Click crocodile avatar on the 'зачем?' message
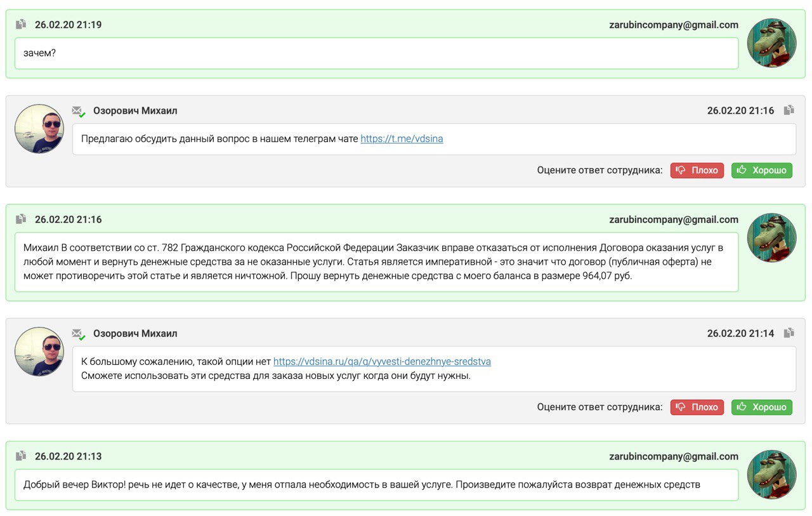812x516 pixels. coord(771,43)
